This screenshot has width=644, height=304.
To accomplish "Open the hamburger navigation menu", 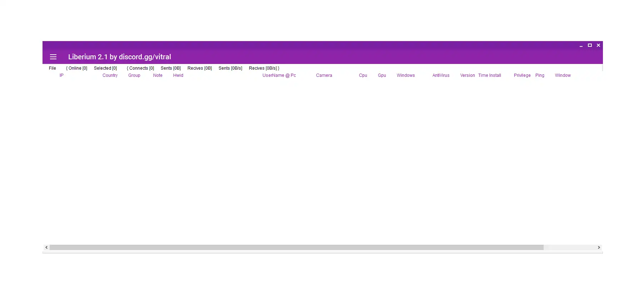I will click(53, 57).
